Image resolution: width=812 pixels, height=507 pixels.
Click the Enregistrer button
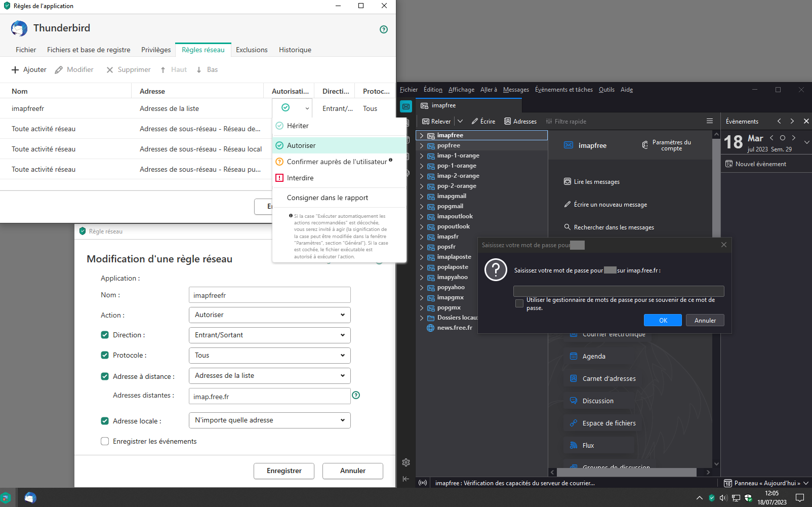tap(283, 471)
